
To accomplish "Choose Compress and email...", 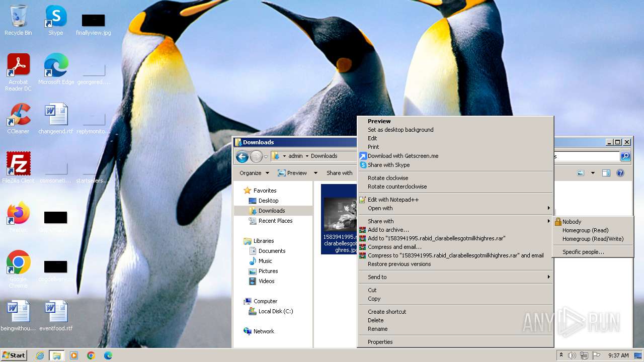I will tap(394, 247).
